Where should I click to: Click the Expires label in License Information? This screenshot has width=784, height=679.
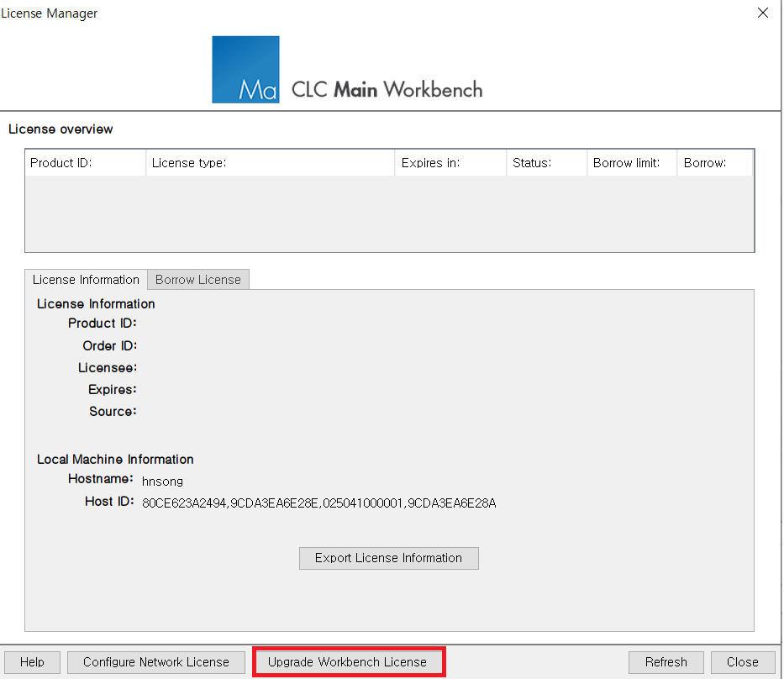click(x=112, y=389)
